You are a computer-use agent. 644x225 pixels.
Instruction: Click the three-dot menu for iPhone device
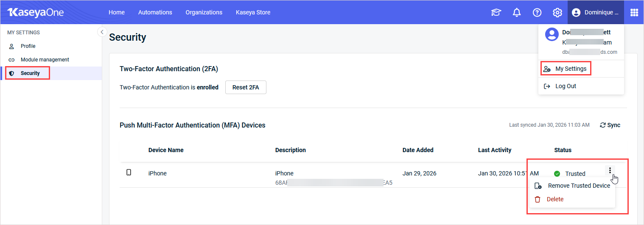(x=610, y=170)
